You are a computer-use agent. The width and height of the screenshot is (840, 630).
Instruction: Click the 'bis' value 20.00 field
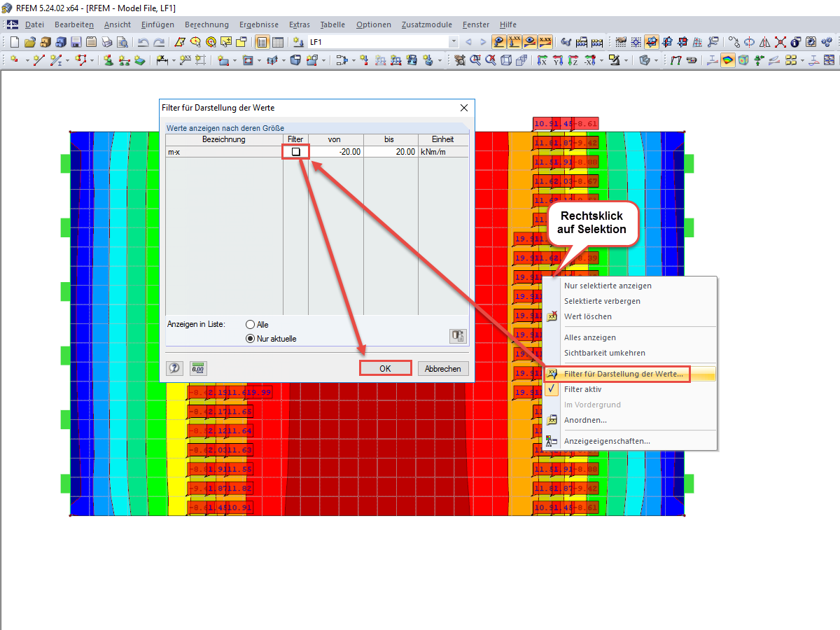[391, 151]
